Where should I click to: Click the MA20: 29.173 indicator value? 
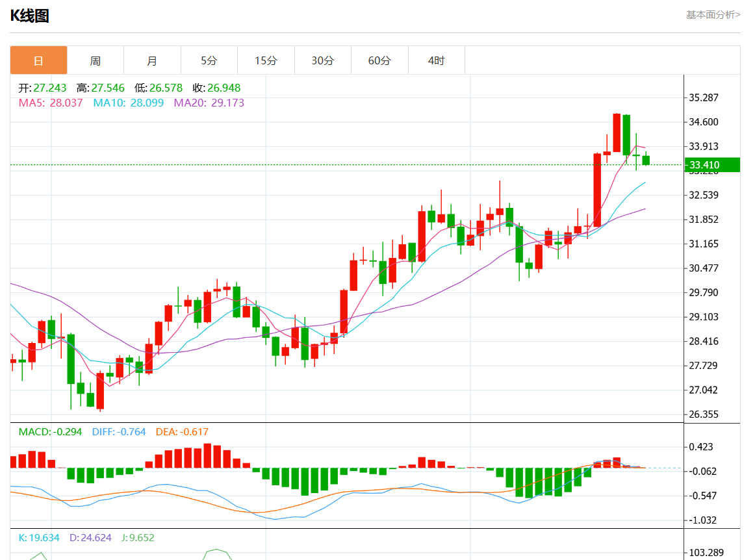pyautogui.click(x=209, y=103)
